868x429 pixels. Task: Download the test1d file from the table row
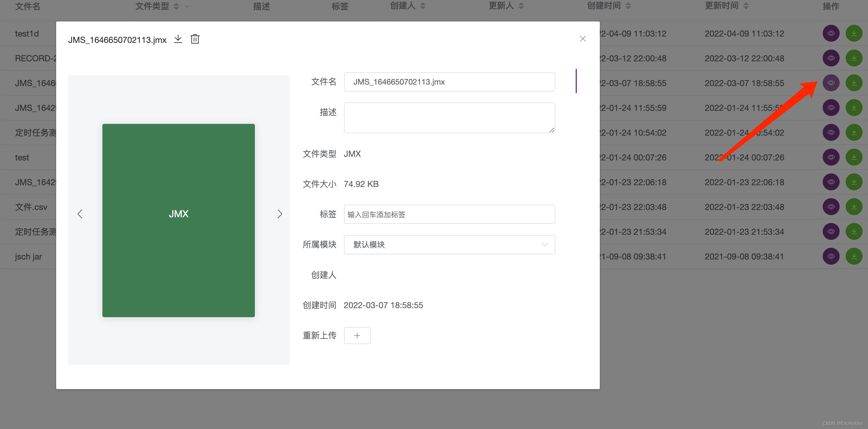pos(854,33)
